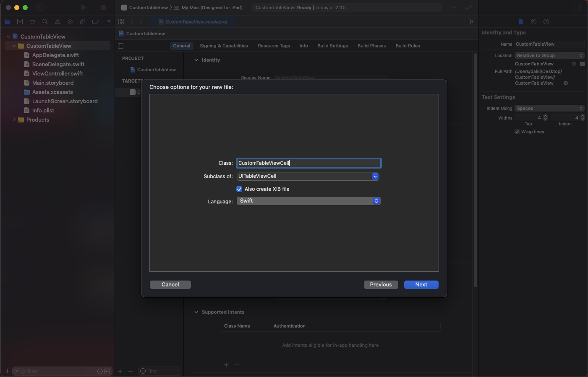Click the Class name text field
The image size is (588, 377).
point(309,163)
